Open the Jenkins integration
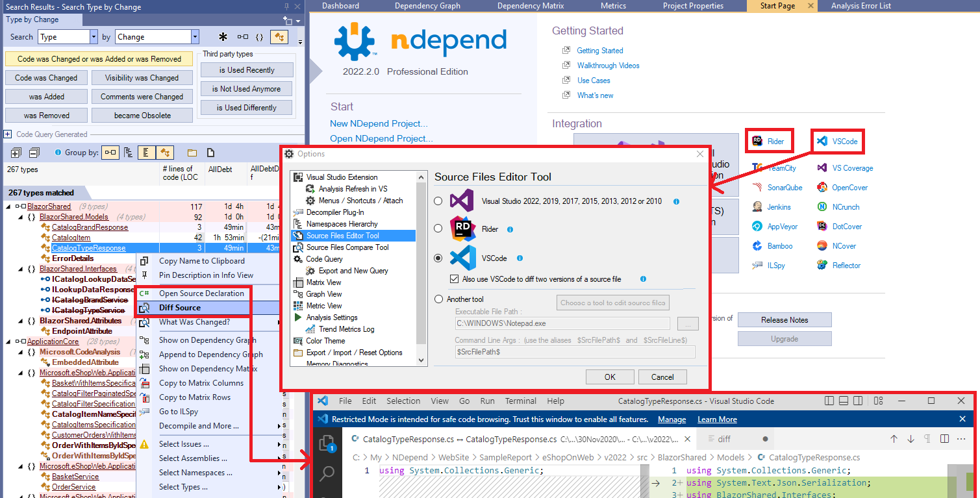Image resolution: width=980 pixels, height=498 pixels. [772, 207]
